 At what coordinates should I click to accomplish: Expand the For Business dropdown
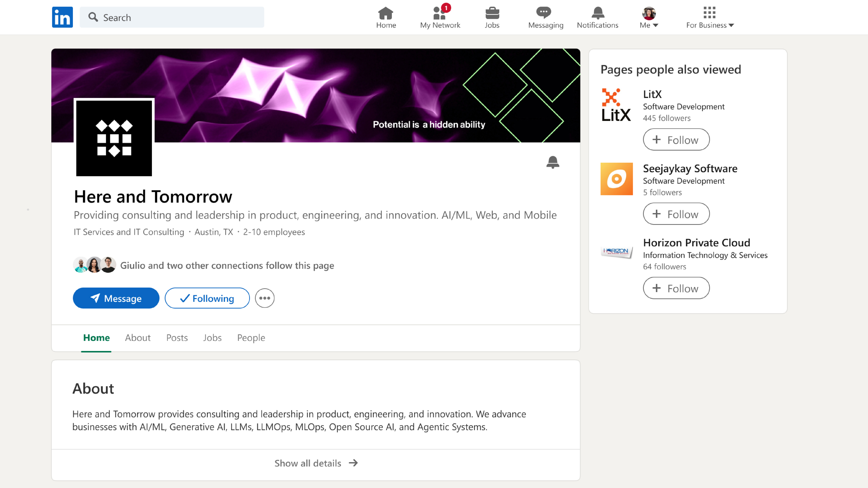coord(710,18)
